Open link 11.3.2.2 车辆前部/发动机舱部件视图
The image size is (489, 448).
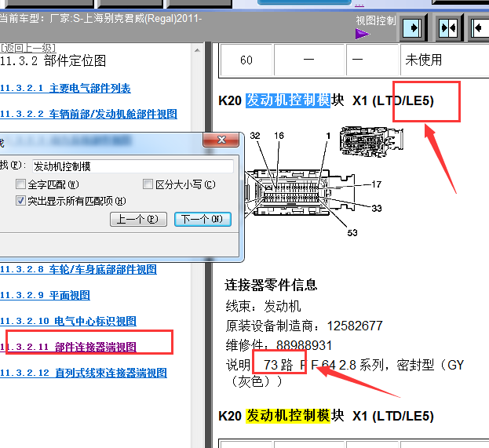pyautogui.click(x=89, y=114)
